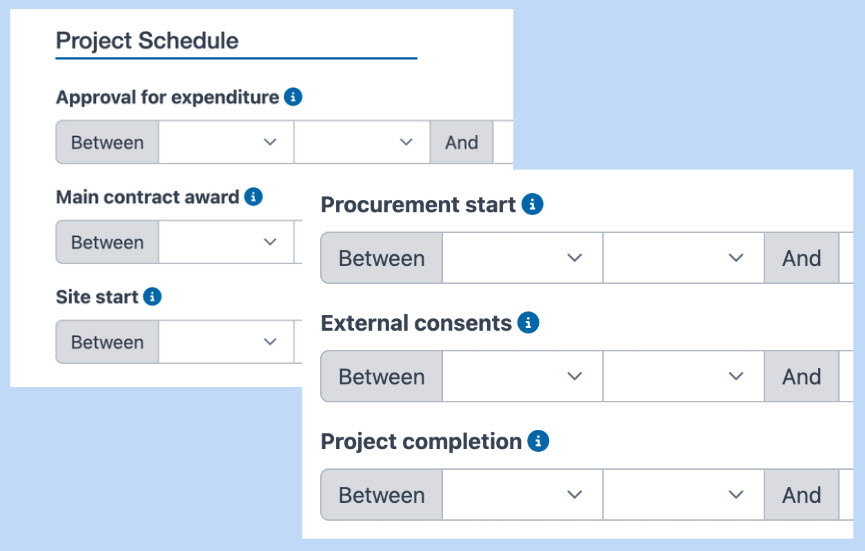Image resolution: width=865 pixels, height=551 pixels.
Task: Expand the first Site start dropdown
Action: (x=226, y=343)
